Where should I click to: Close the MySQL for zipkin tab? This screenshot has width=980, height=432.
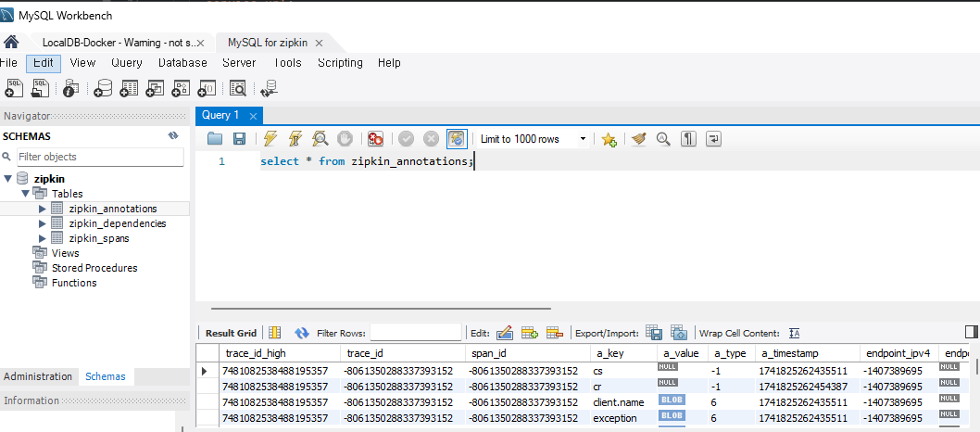(319, 44)
